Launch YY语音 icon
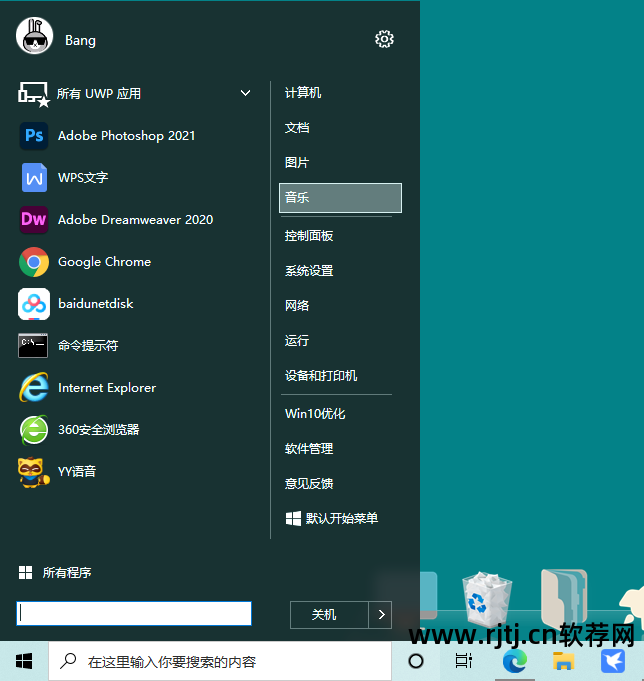 34,472
